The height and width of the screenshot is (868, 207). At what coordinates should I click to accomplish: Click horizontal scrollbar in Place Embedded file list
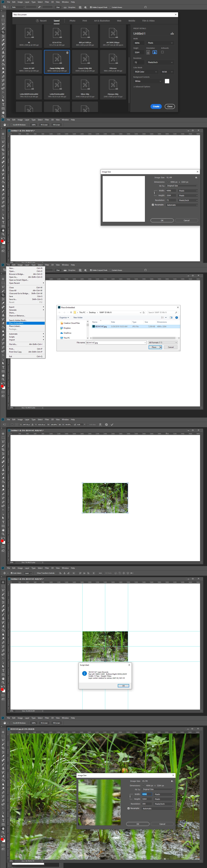134,338
